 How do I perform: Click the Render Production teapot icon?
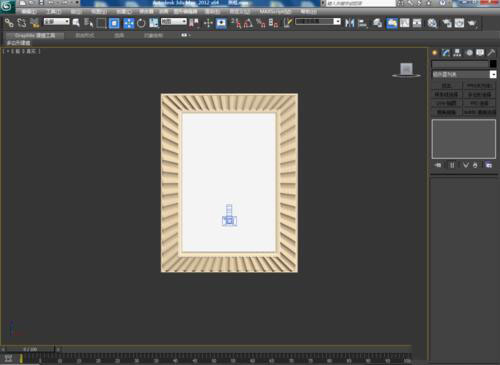[x=472, y=23]
